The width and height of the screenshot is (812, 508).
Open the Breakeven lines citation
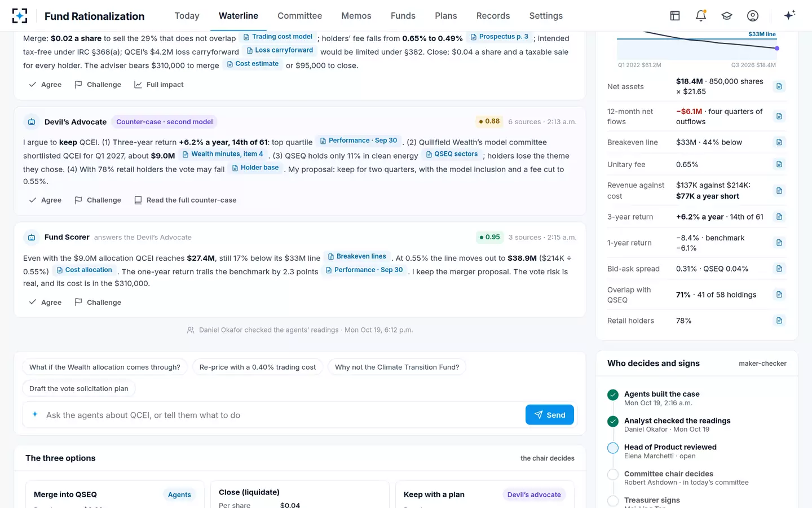357,256
